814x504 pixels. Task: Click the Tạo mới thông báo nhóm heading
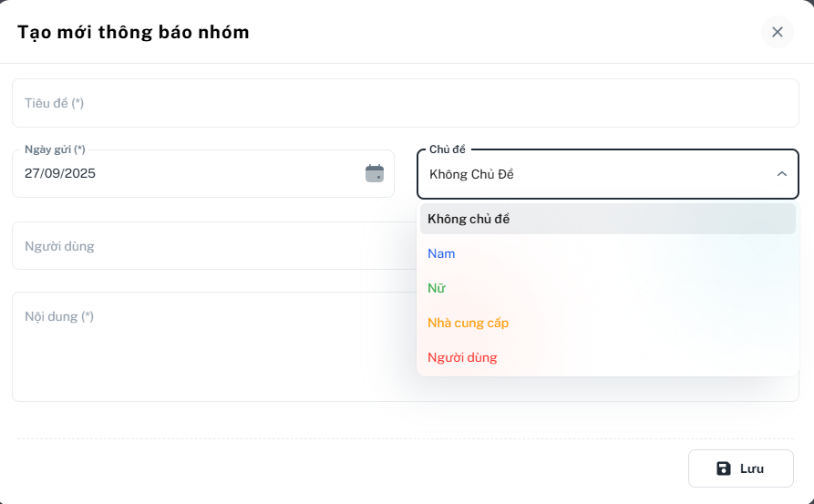[133, 32]
